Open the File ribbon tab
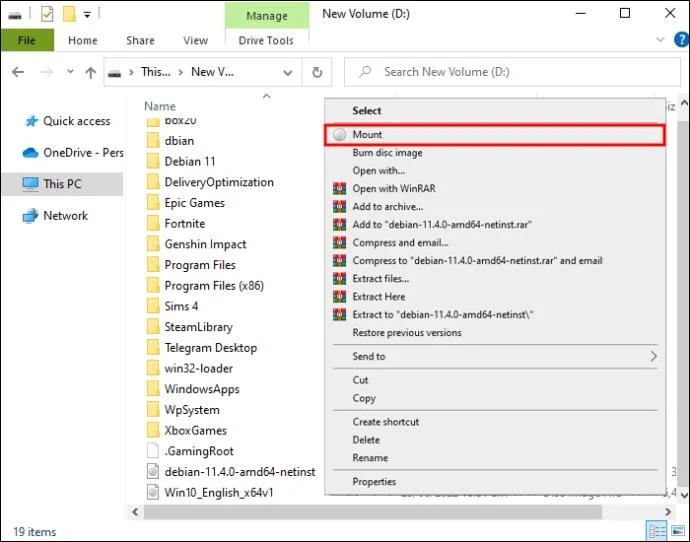 pos(27,40)
